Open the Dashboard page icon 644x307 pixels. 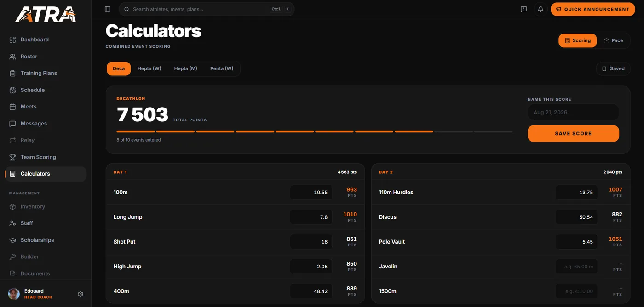(x=12, y=40)
